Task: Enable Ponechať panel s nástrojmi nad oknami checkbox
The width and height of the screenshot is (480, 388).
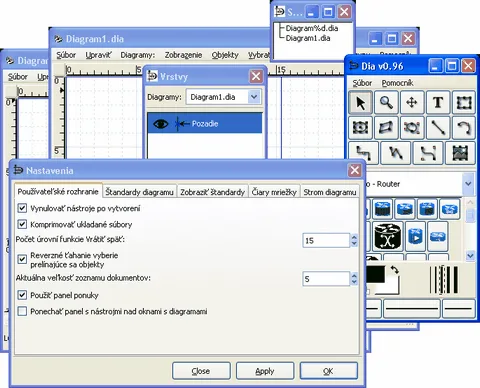Action: [22, 311]
